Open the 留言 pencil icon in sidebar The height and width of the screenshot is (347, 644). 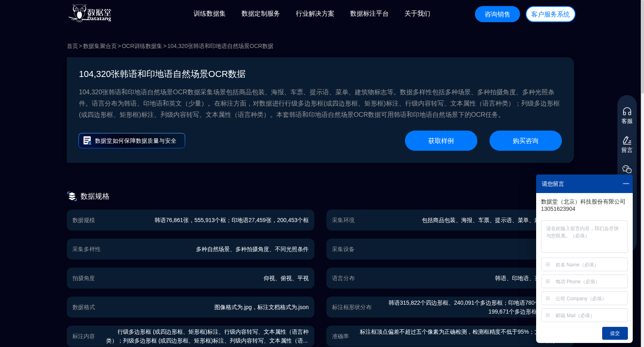627,140
